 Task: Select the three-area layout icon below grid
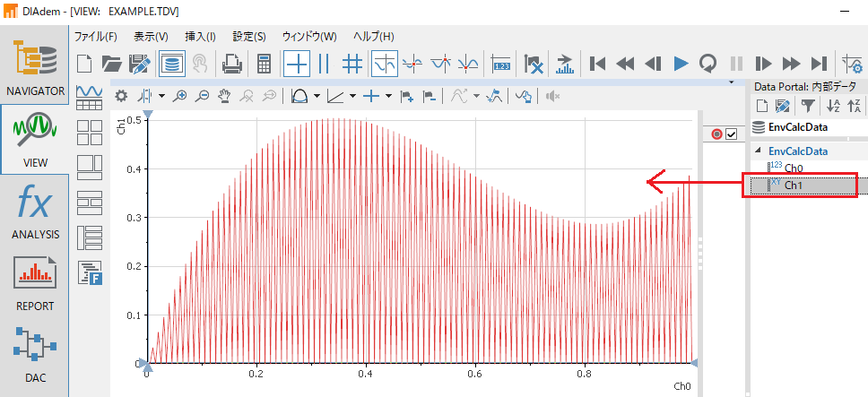[x=89, y=168]
